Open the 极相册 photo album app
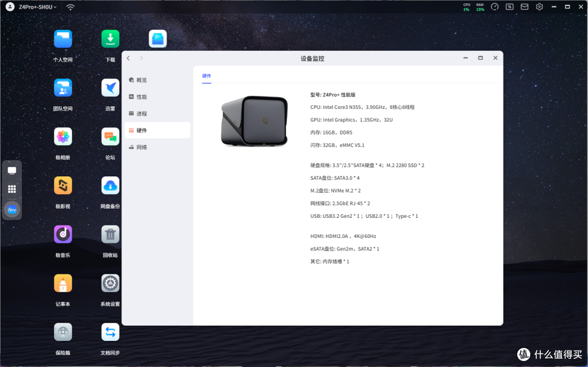 63,137
